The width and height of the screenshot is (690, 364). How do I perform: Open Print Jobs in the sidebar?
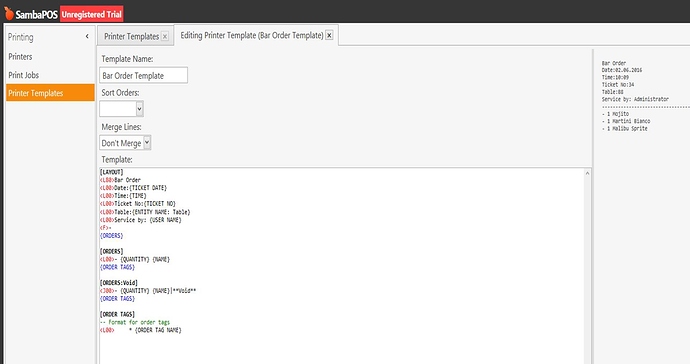click(x=24, y=75)
